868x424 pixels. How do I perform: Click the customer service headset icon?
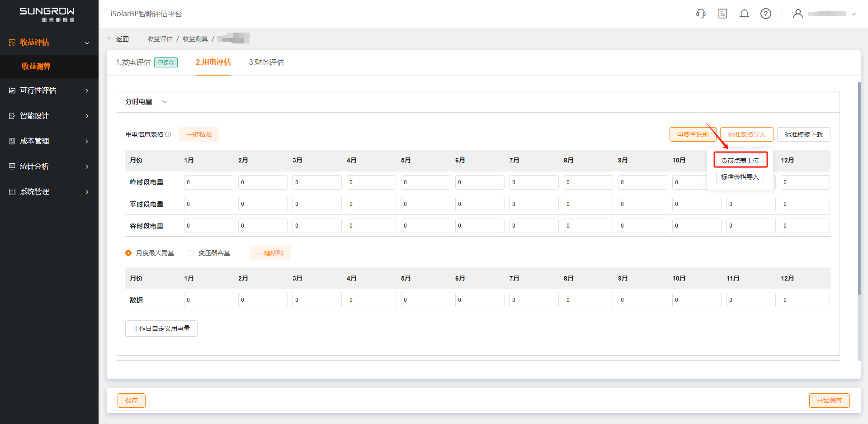pyautogui.click(x=701, y=14)
